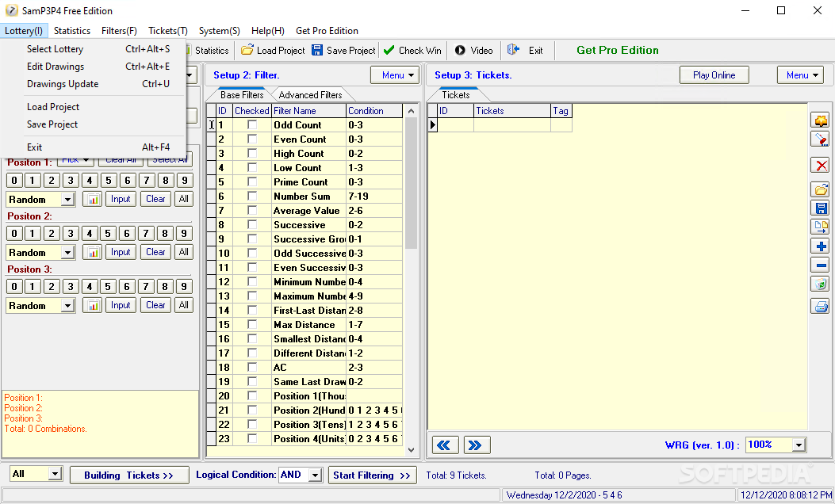Select digit 9 in Position 3
The width and height of the screenshot is (835, 504).
184,287
